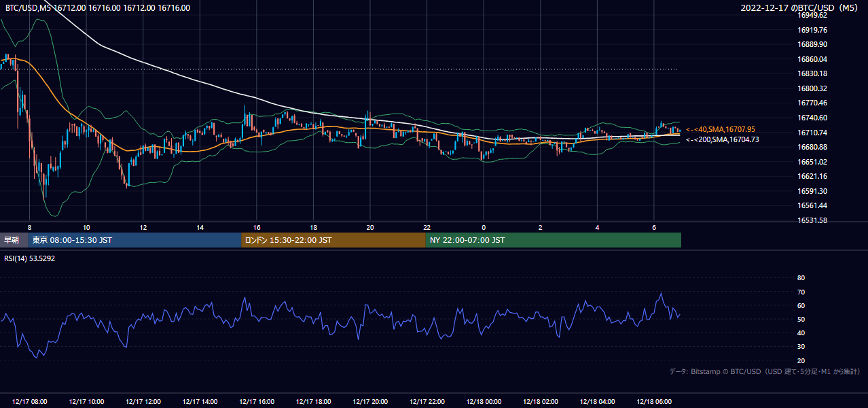Click the bottom time label 12/18 00:00
Image resolution: width=868 pixels, height=408 pixels.
[x=484, y=402]
